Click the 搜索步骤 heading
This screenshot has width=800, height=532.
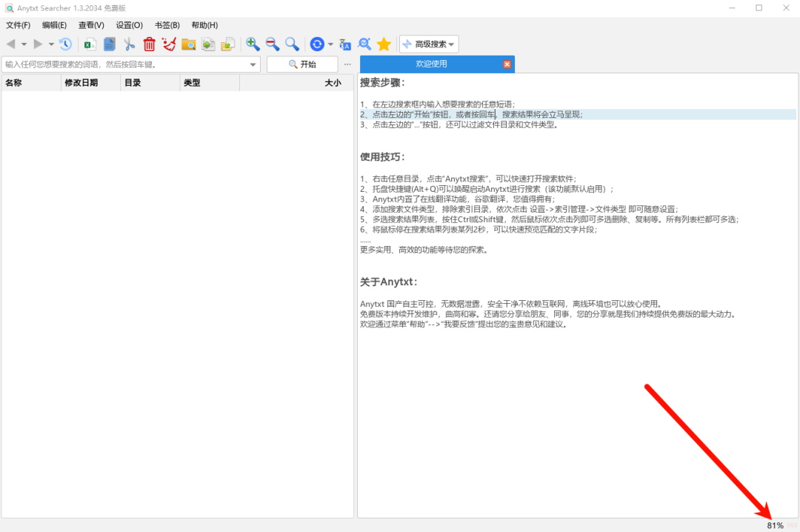[382, 83]
